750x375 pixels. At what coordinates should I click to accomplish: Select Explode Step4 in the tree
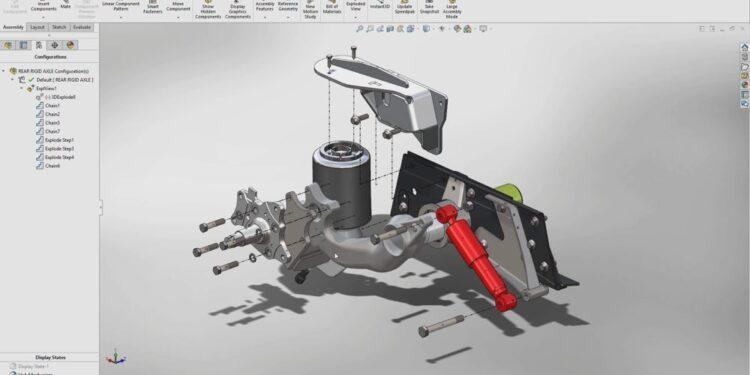pos(55,157)
